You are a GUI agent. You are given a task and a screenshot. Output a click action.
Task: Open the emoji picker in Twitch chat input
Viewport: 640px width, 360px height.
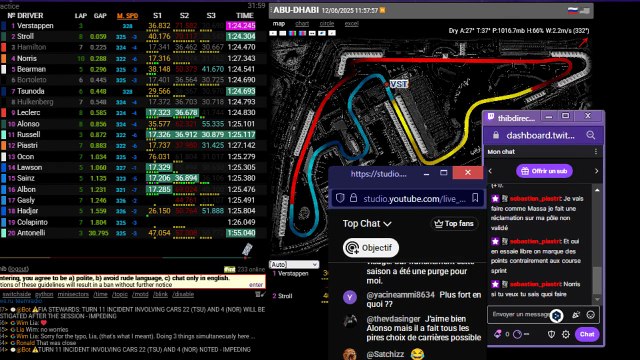(590, 315)
